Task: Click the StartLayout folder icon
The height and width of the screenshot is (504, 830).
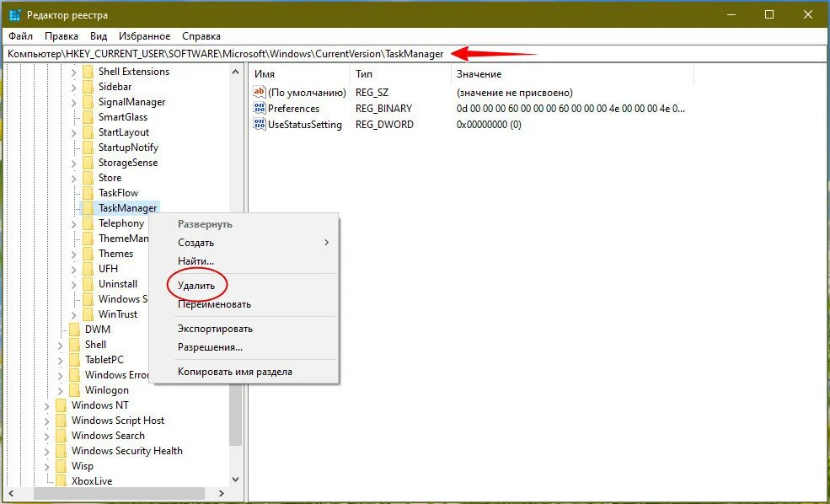Action: tap(88, 132)
